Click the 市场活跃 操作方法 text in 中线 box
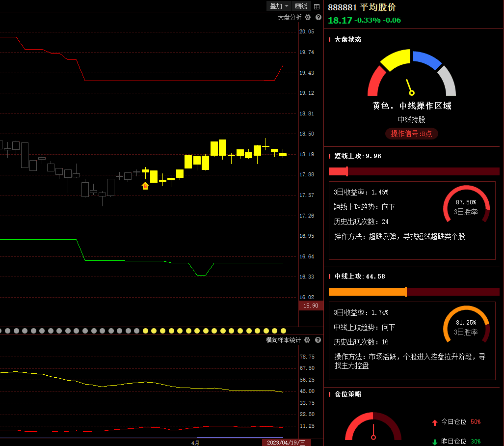504x446 pixels. (410, 361)
